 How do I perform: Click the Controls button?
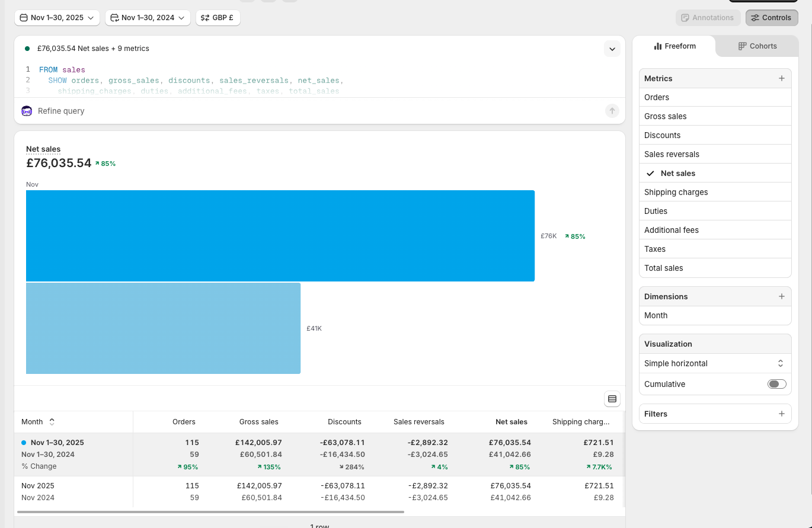coord(772,18)
